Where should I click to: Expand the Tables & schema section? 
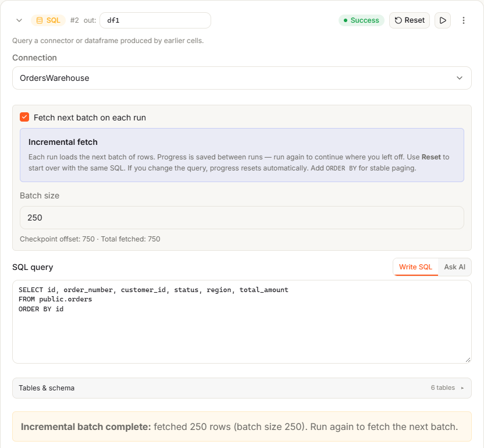tap(241, 388)
